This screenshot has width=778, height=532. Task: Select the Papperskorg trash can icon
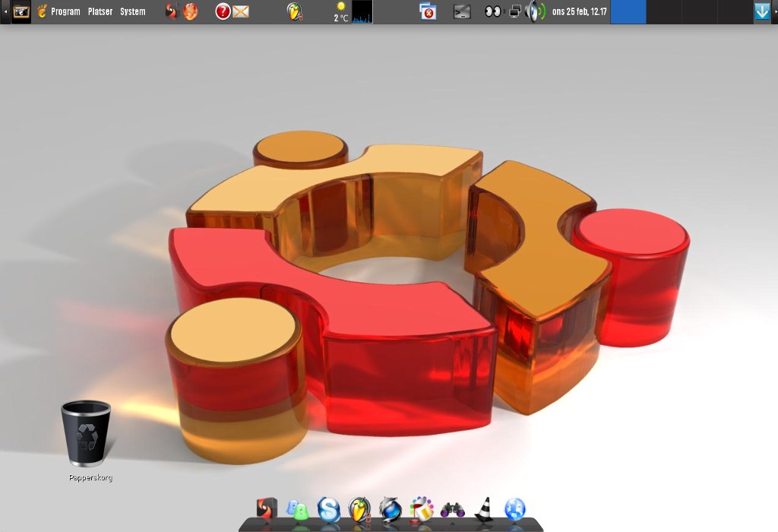[87, 433]
